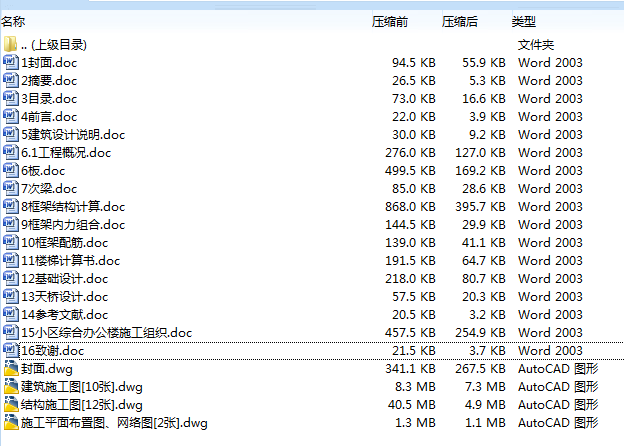This screenshot has height=446, width=624.
Task: Click the Word icon of 5建筑设计说明.doc
Action: pos(11,134)
